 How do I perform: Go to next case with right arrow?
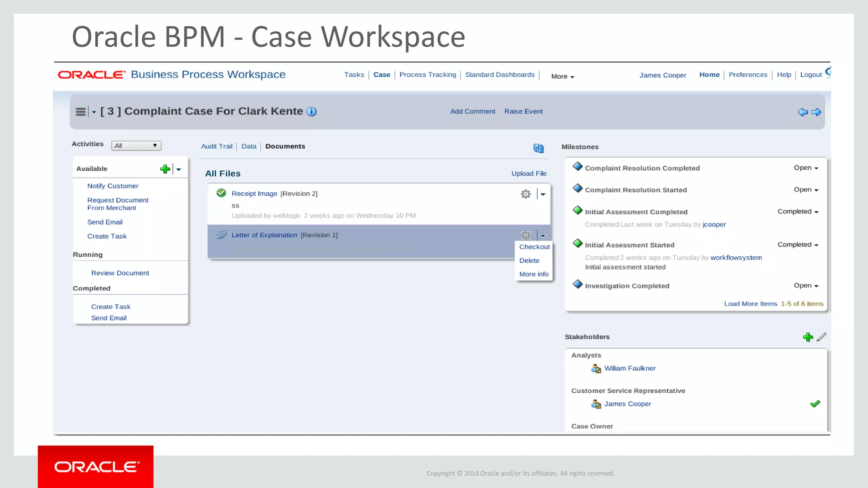(x=816, y=112)
